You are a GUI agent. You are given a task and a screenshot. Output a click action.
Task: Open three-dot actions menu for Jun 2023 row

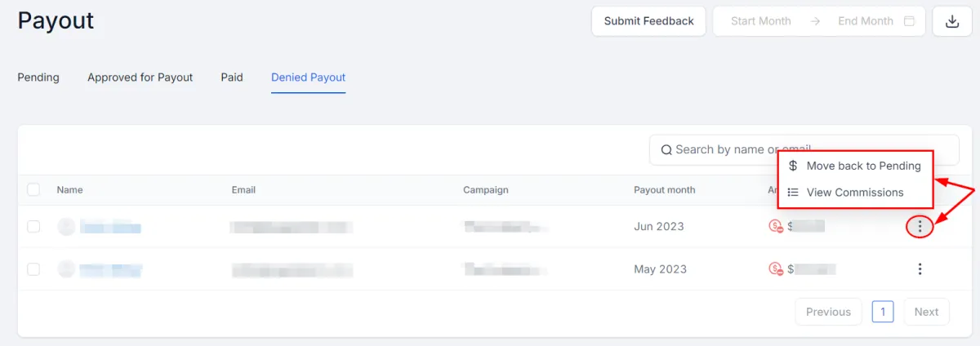pyautogui.click(x=920, y=227)
